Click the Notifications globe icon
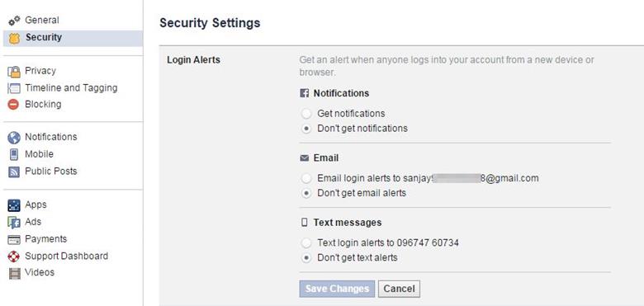Viewport: 644px width, 306px height. click(13, 138)
